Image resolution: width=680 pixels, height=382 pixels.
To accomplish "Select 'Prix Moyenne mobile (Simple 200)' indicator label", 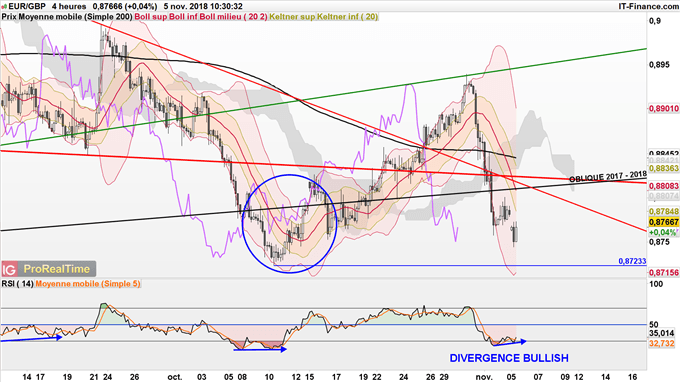I will [67, 17].
